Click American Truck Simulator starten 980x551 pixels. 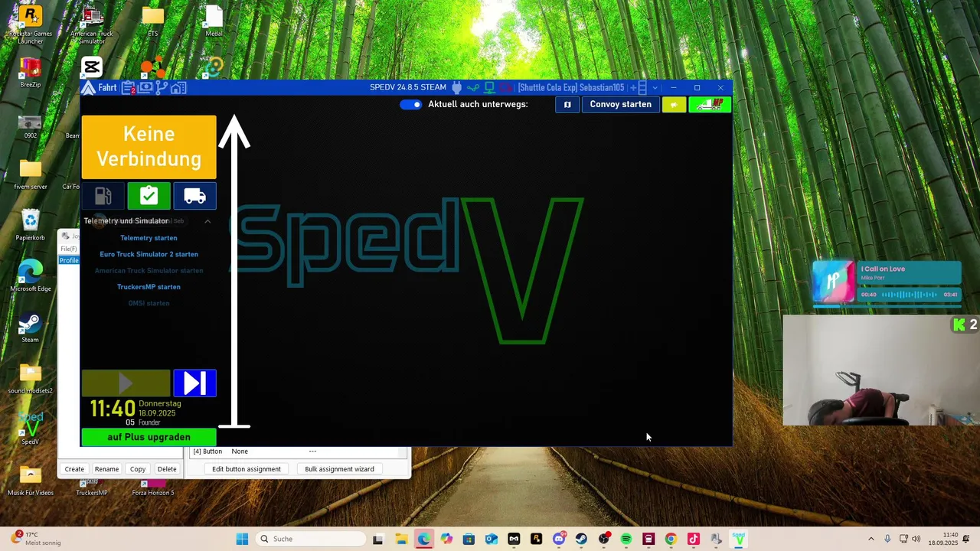pos(149,271)
